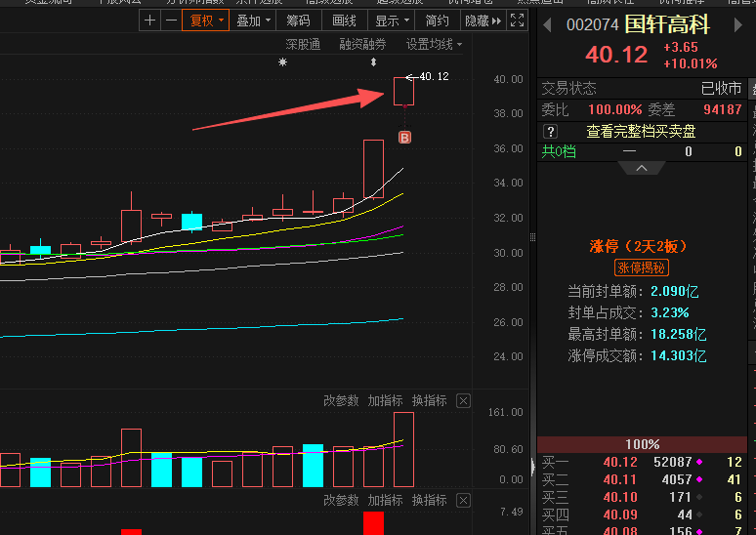Click the 筹码 toolbar button
This screenshot has width=756, height=535.
298,21
